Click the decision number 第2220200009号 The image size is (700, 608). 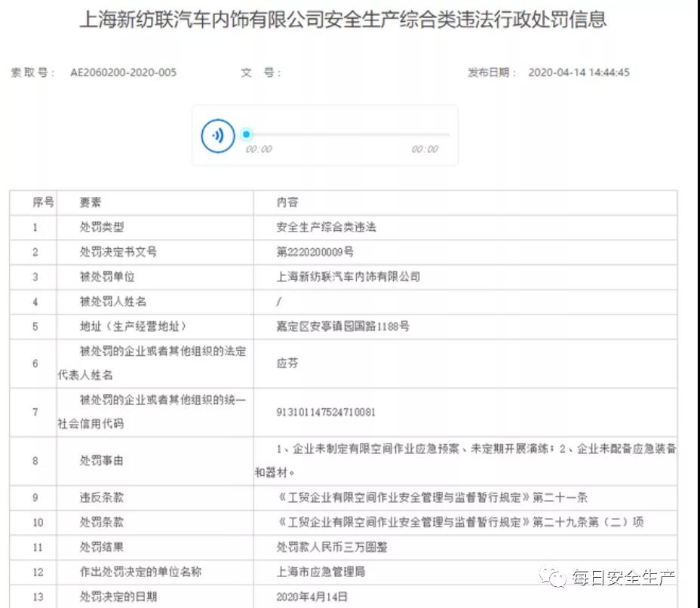[315, 252]
